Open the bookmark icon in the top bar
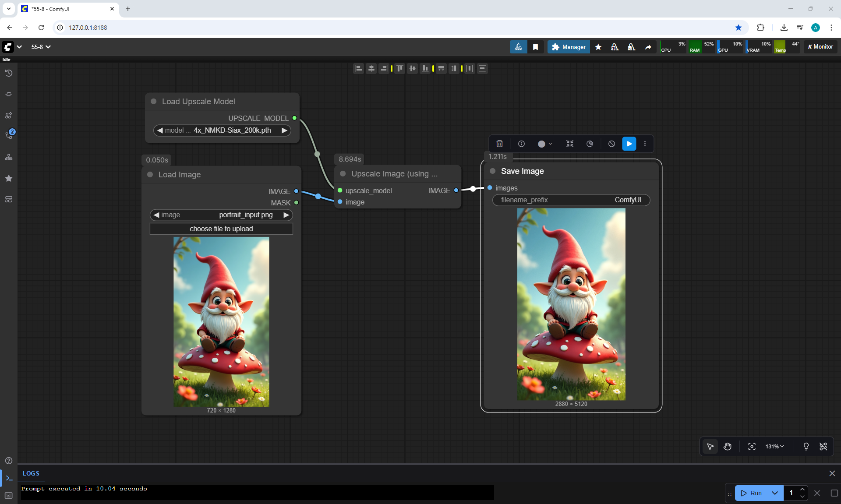The image size is (841, 504). tap(535, 47)
